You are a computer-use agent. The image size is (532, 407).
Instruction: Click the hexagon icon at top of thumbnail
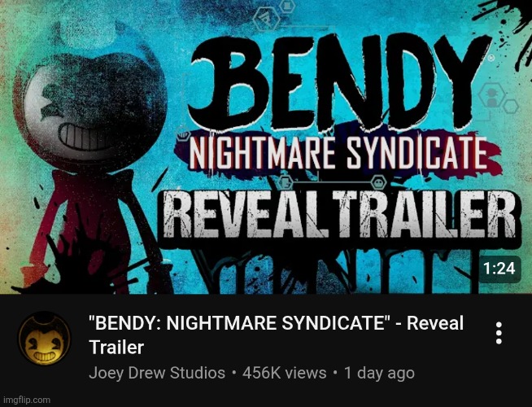pos(267,20)
